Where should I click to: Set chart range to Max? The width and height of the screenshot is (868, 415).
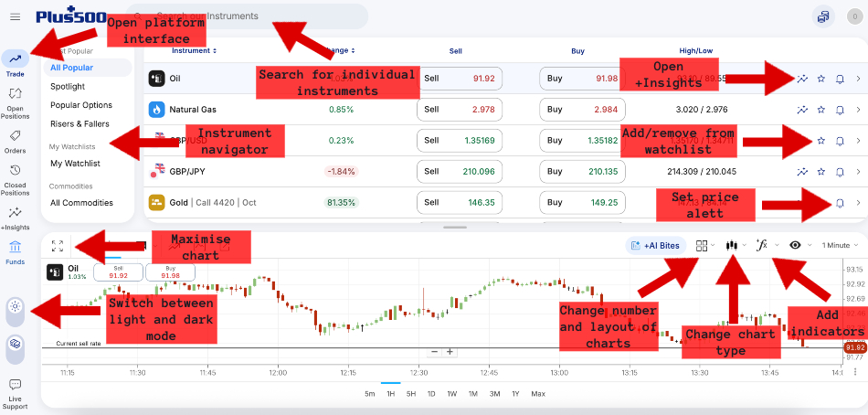538,394
